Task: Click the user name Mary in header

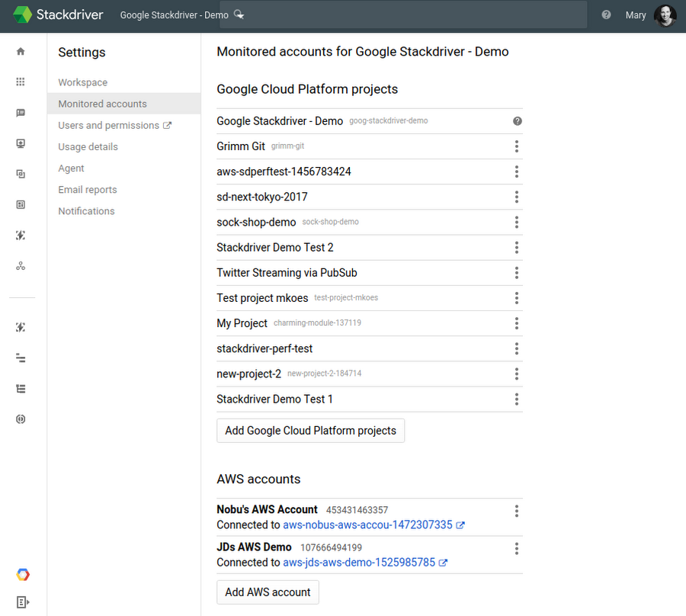Action: pos(635,15)
